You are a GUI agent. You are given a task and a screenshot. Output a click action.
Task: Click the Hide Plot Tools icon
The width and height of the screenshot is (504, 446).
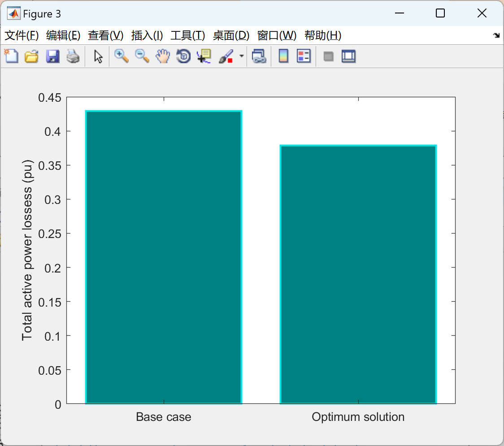[x=328, y=56]
